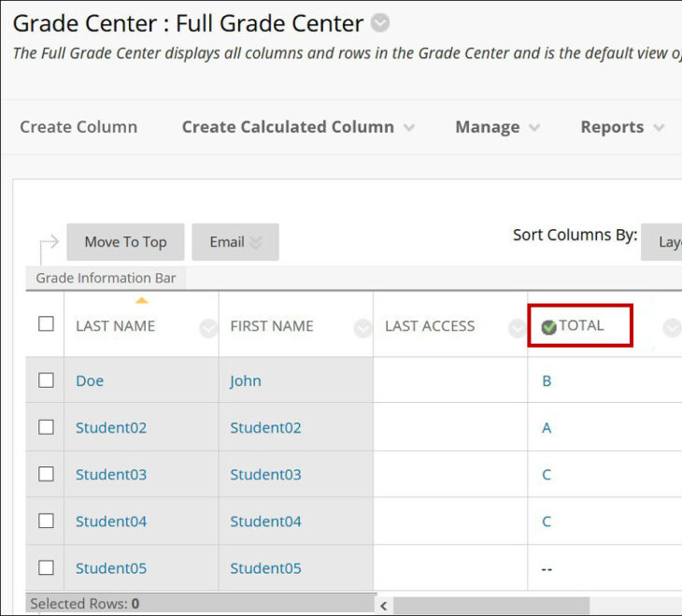The height and width of the screenshot is (616, 682).
Task: Select the checkbox for Student03 row
Action: 46,474
